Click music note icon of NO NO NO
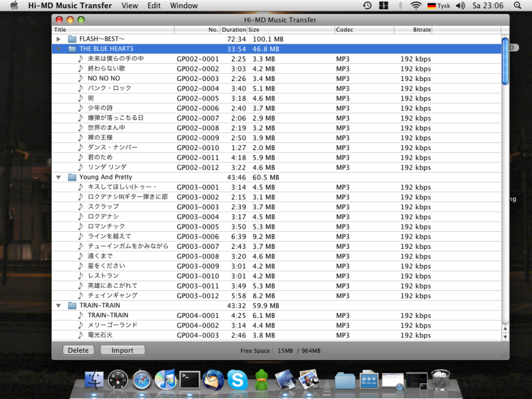The height and width of the screenshot is (399, 532). click(x=80, y=79)
